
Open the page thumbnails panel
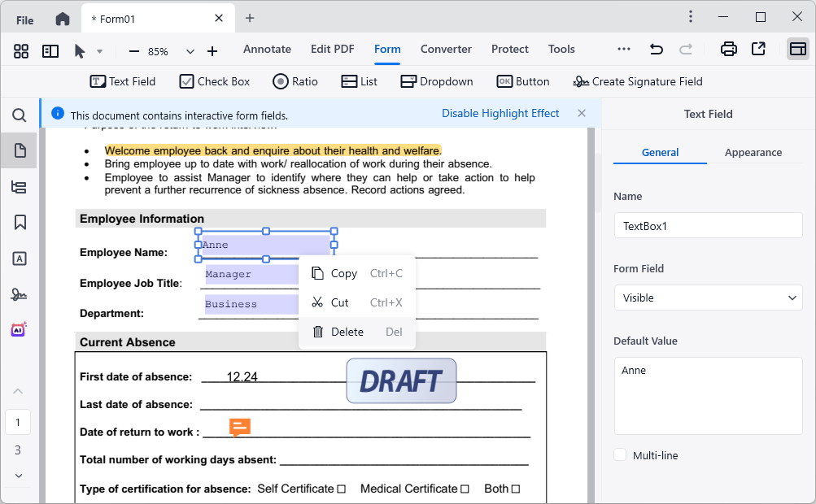point(20,150)
